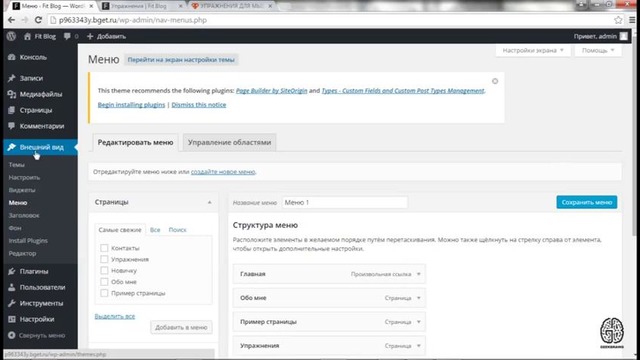Click Begin installing plugins link
The width and height of the screenshot is (640, 360).
(131, 105)
